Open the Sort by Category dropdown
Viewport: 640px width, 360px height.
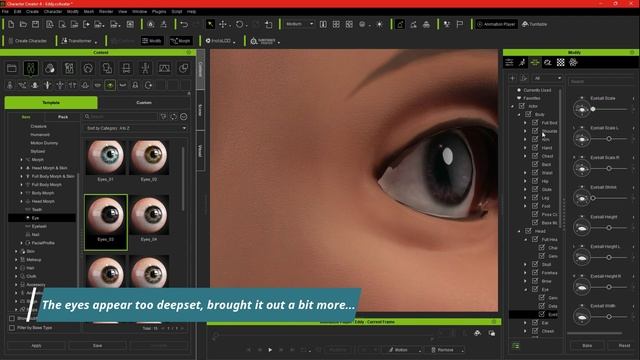[136, 128]
